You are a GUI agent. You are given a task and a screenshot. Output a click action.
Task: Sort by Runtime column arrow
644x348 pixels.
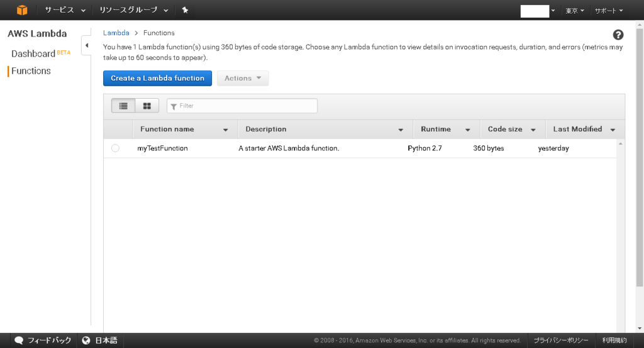tap(467, 130)
